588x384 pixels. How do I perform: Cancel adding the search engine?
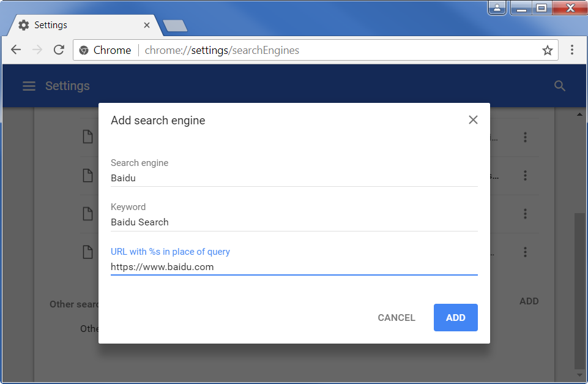[396, 318]
